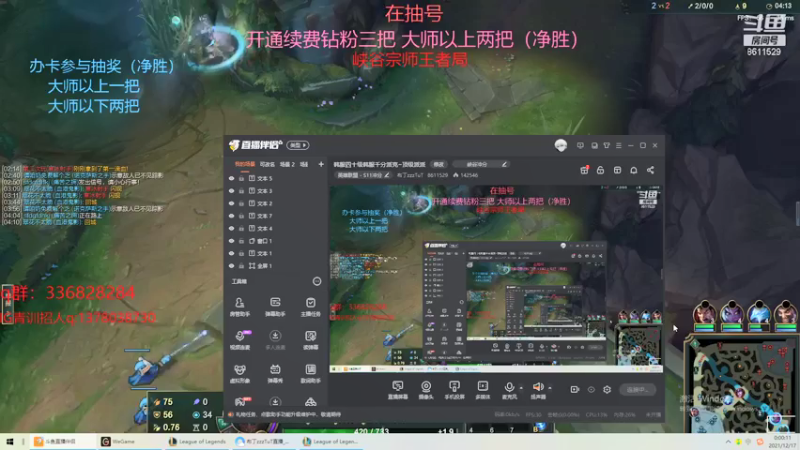Click the save disk icon in title bar
800x450 pixels.
(x=594, y=145)
